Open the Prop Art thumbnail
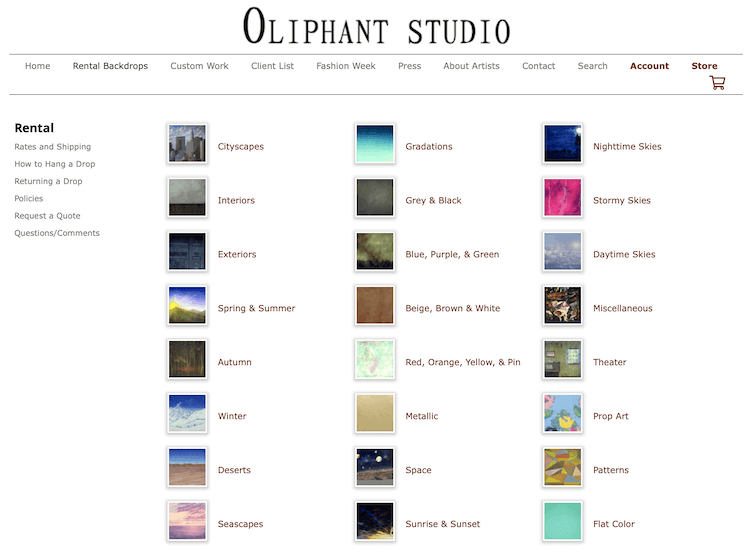 pos(563,414)
